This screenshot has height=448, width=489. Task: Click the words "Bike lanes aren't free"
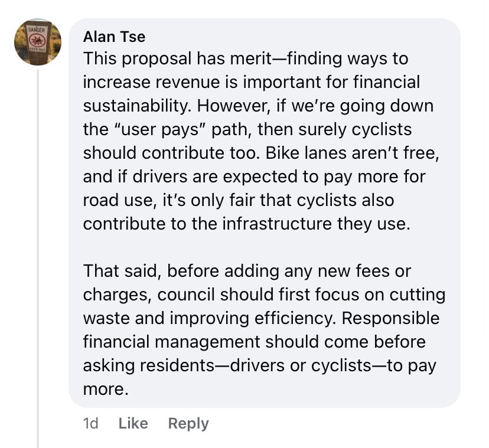pos(353,153)
